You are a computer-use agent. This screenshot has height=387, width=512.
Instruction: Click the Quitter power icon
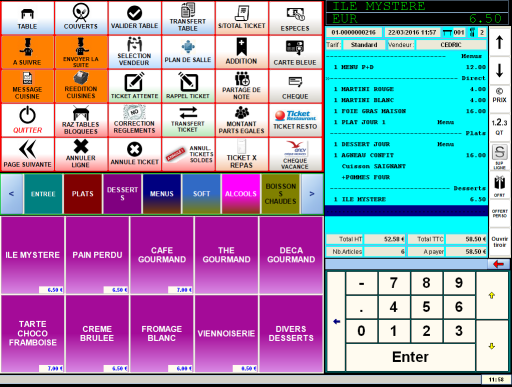[27, 115]
